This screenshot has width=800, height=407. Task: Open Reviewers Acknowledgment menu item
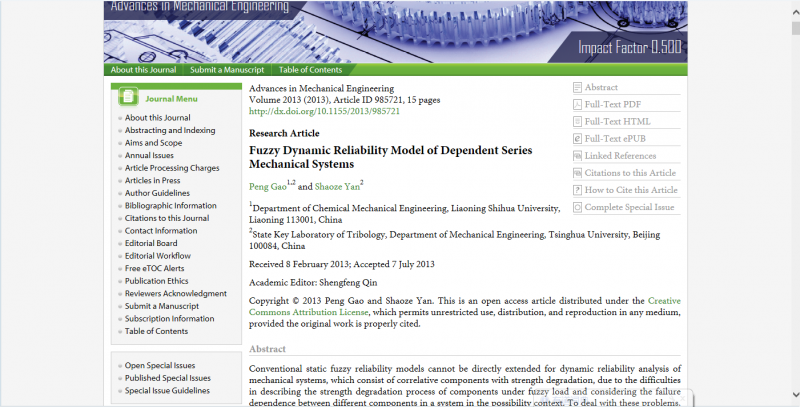tap(176, 294)
